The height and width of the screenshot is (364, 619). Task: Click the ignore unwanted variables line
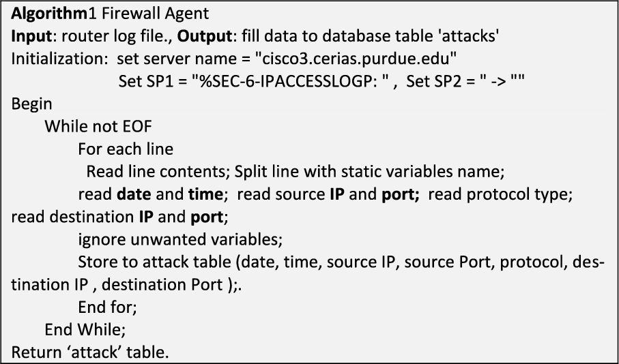coord(180,240)
